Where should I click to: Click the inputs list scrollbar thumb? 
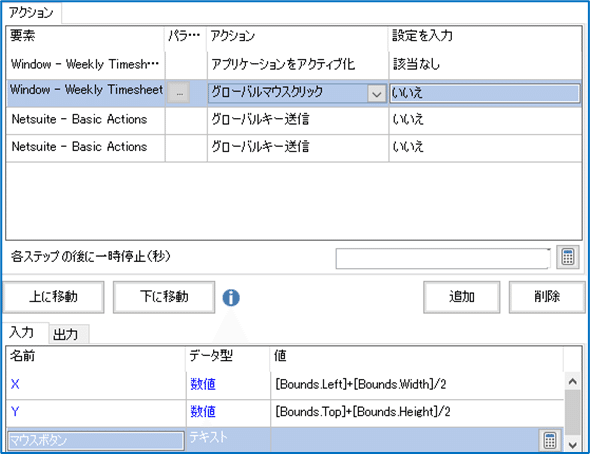573,413
